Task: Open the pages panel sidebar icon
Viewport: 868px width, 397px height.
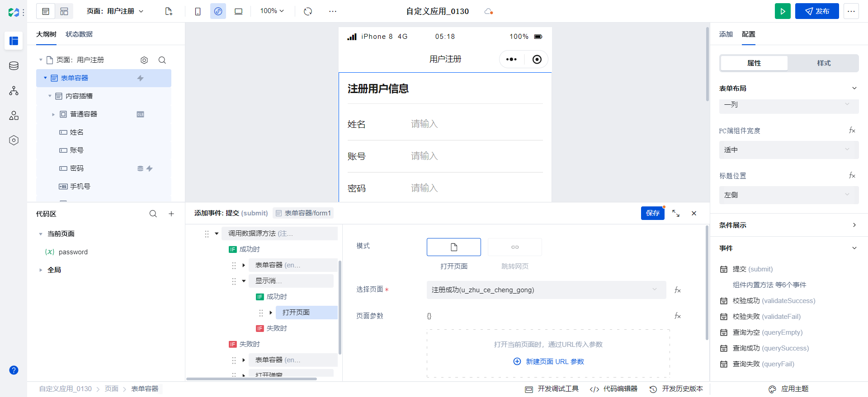Action: 14,41
